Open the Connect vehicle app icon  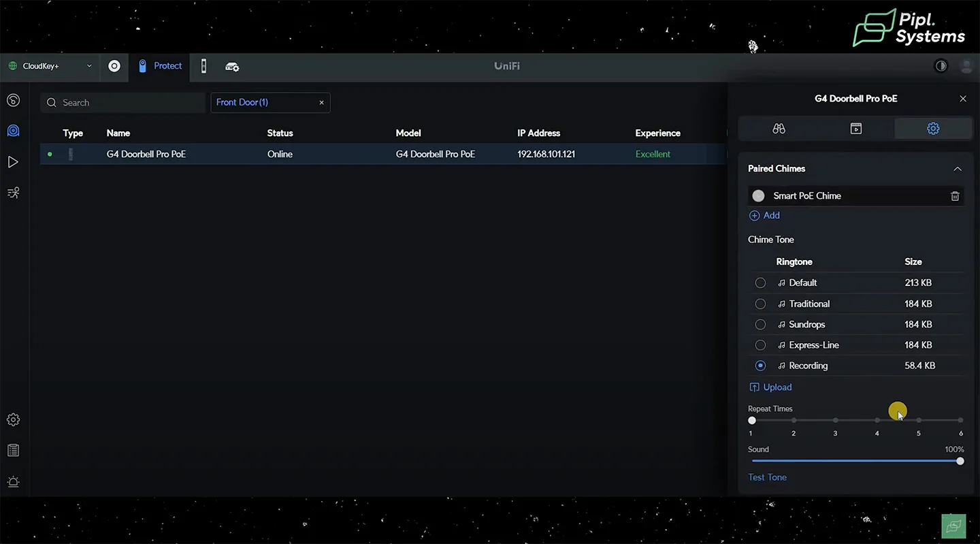(232, 66)
